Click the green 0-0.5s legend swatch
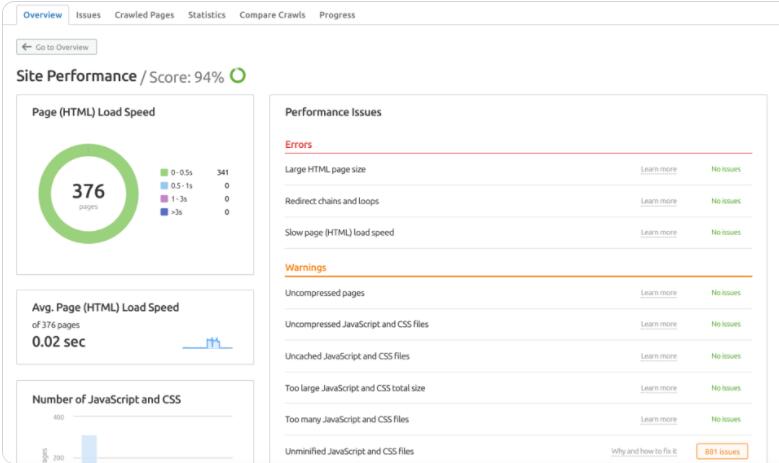779x463 pixels. coord(164,172)
